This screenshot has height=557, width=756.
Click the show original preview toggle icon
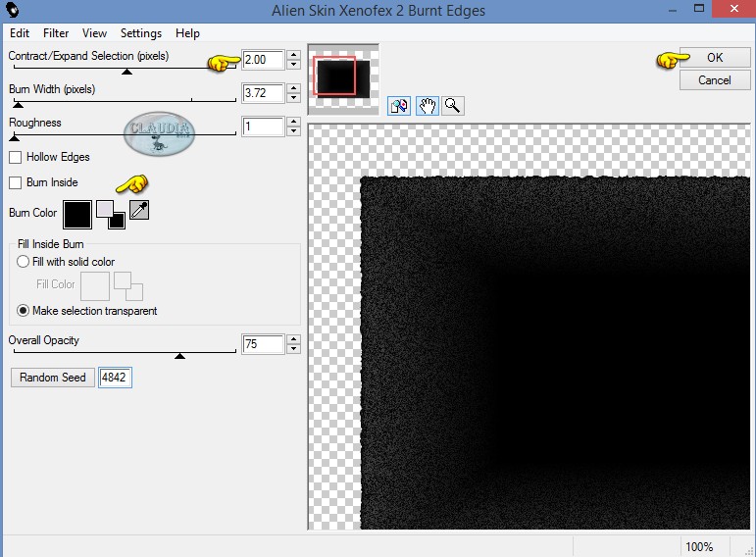[399, 106]
